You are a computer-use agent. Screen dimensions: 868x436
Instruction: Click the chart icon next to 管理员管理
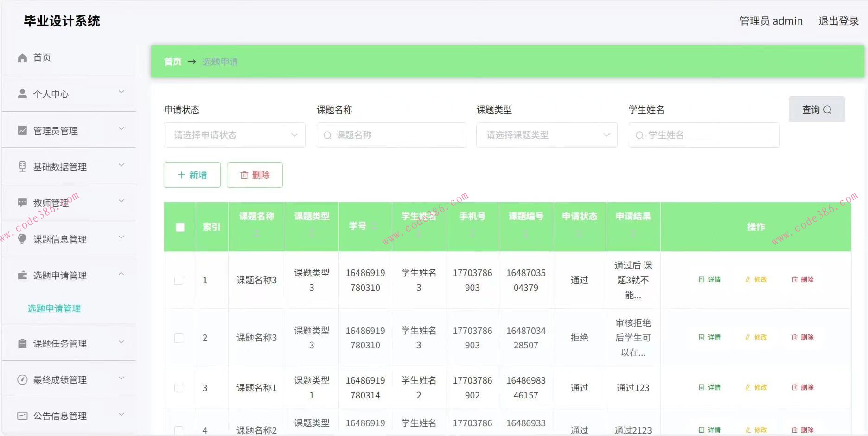point(21,130)
